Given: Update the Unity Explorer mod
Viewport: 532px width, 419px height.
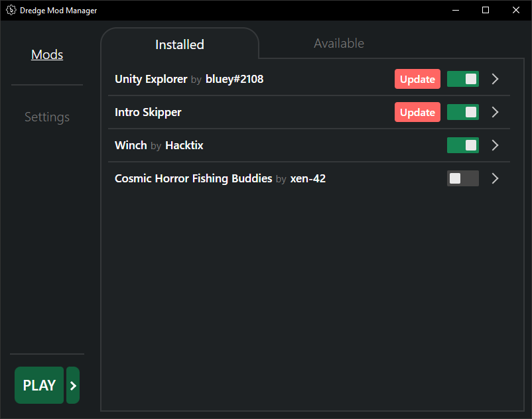Looking at the screenshot, I should (x=417, y=79).
